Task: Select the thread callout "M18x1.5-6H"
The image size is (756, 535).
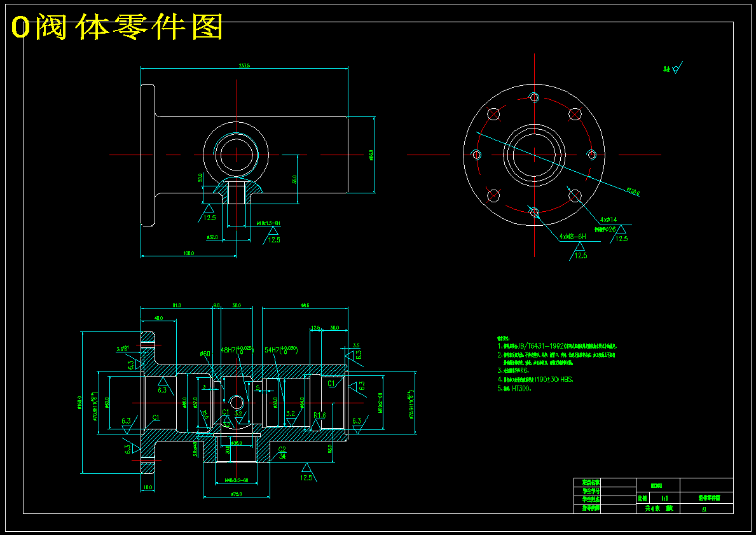Action: [x=268, y=224]
